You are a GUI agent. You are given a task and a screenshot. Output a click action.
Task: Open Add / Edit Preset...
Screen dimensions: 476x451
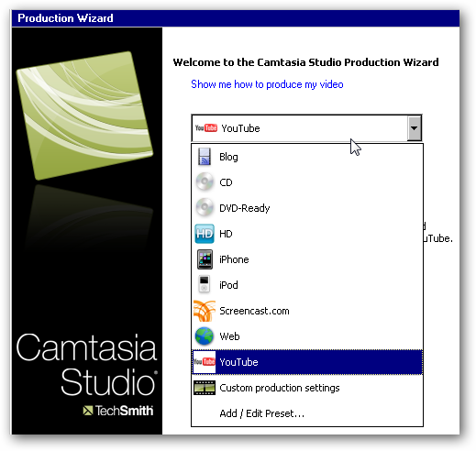tap(307, 413)
